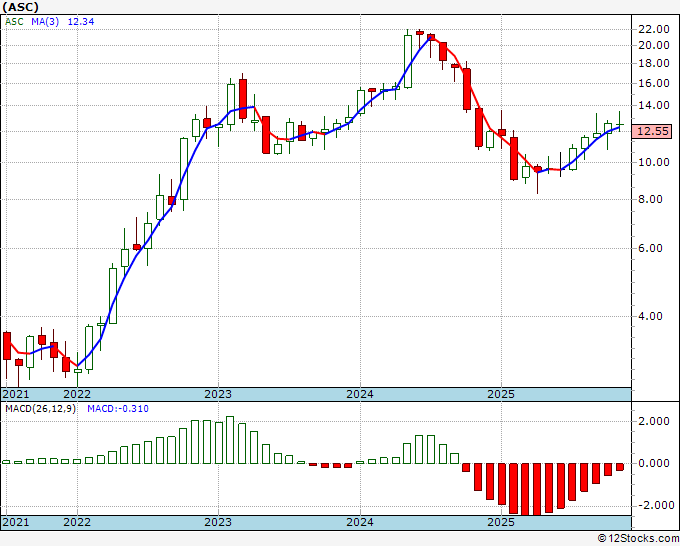Click the MA(3) indicator label

[45, 22]
